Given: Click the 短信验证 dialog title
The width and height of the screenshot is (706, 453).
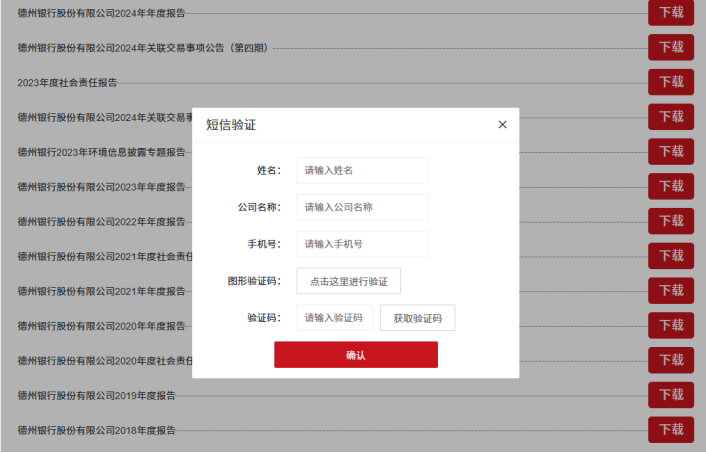Looking at the screenshot, I should pos(231,125).
